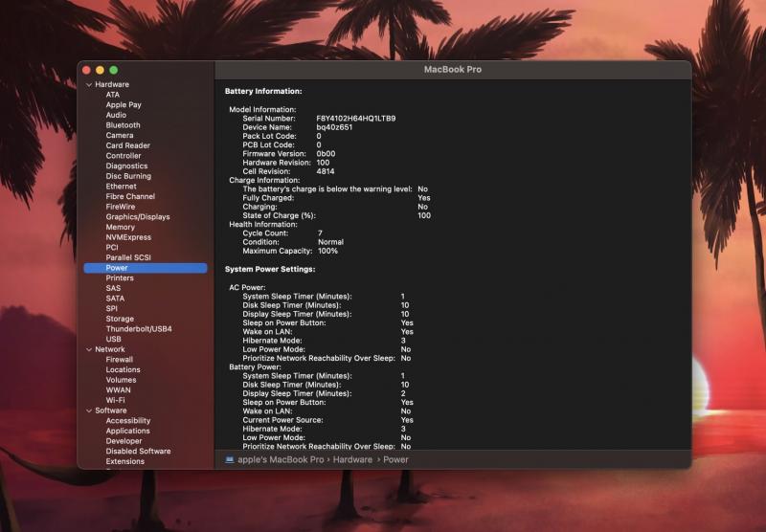Show Storage information
Screen dimensions: 766x532
pyautogui.click(x=120, y=319)
